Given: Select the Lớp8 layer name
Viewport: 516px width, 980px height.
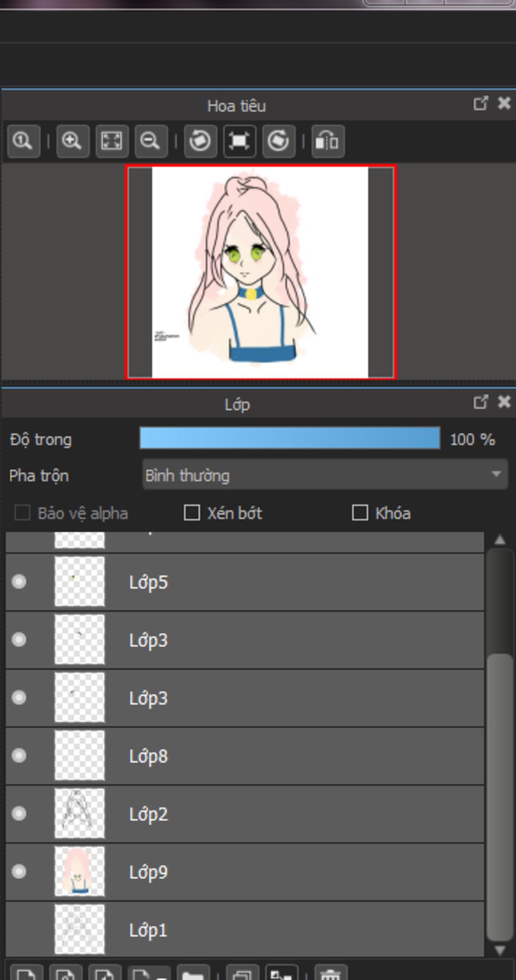Looking at the screenshot, I should [148, 757].
